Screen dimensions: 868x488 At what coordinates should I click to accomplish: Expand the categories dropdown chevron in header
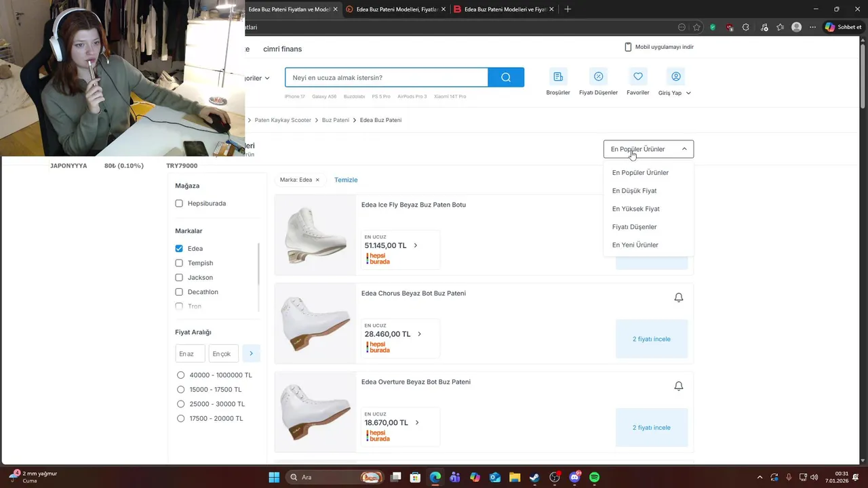(x=267, y=78)
